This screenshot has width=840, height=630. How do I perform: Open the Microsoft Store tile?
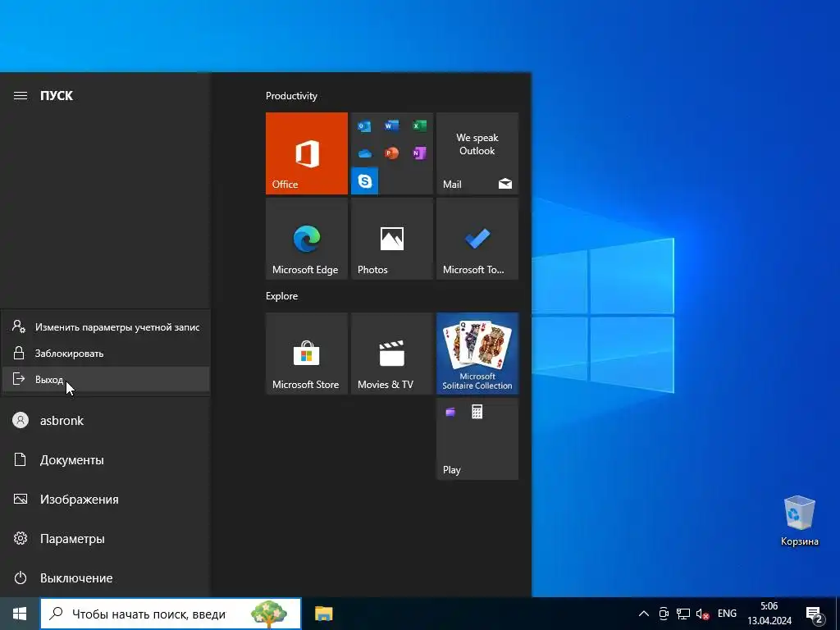point(307,354)
